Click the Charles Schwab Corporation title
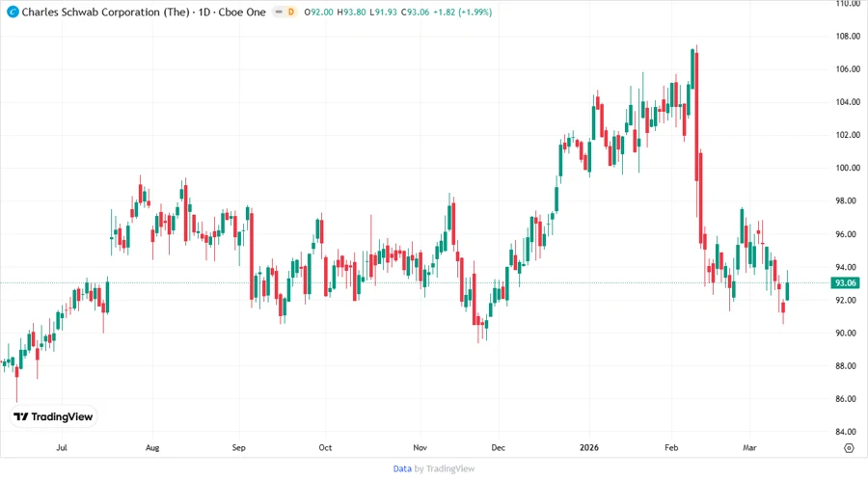The height and width of the screenshot is (480, 868). [x=105, y=12]
